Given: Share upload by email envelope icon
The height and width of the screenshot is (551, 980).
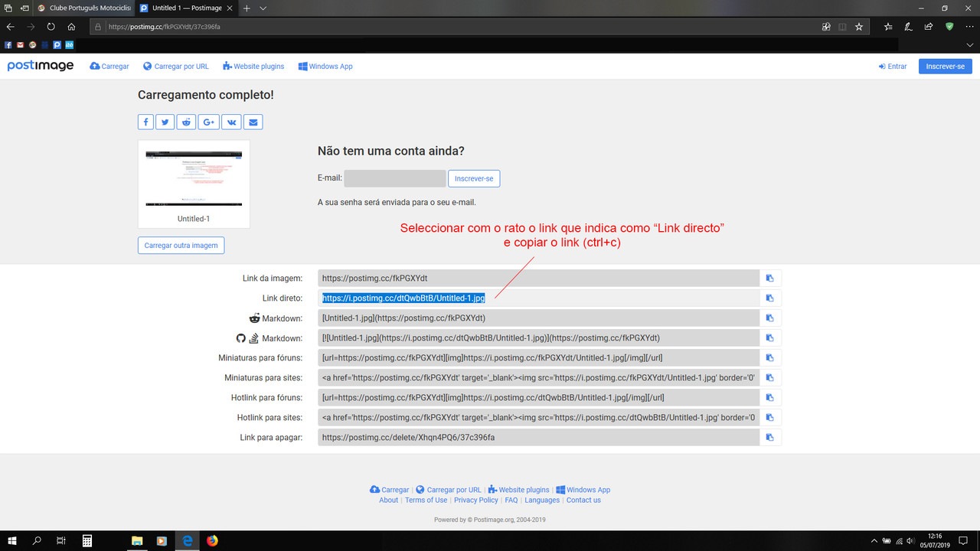Looking at the screenshot, I should click(253, 122).
